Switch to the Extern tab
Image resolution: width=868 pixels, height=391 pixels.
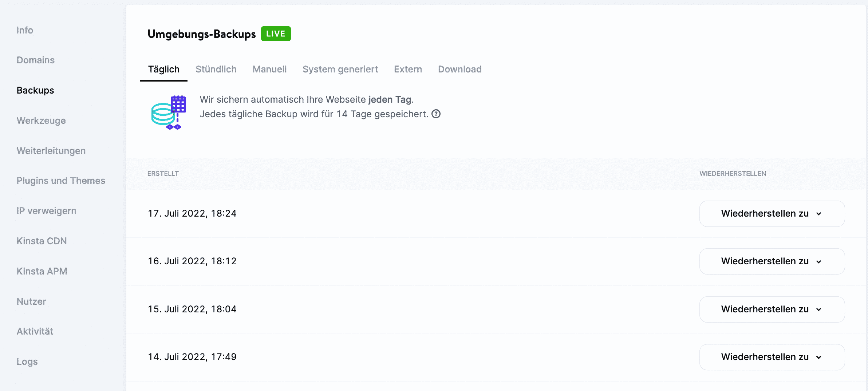(x=408, y=69)
